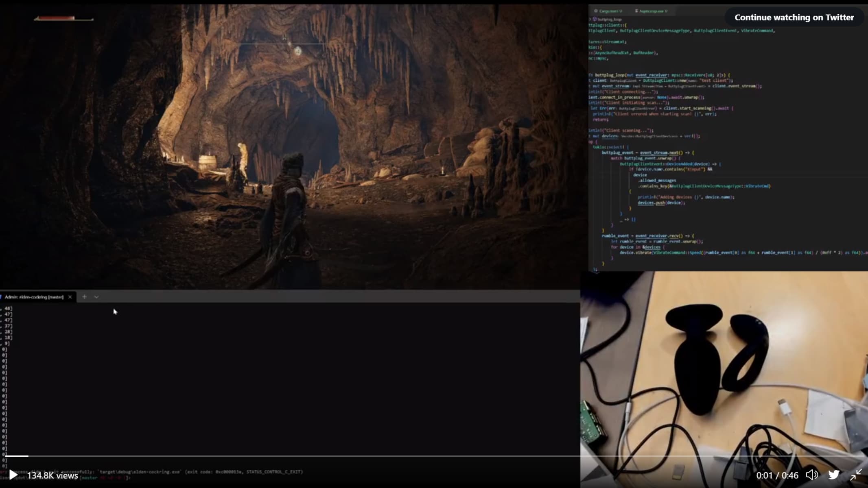This screenshot has width=868, height=488.
Task: Switch to the second editor tab
Action: [x=652, y=11]
